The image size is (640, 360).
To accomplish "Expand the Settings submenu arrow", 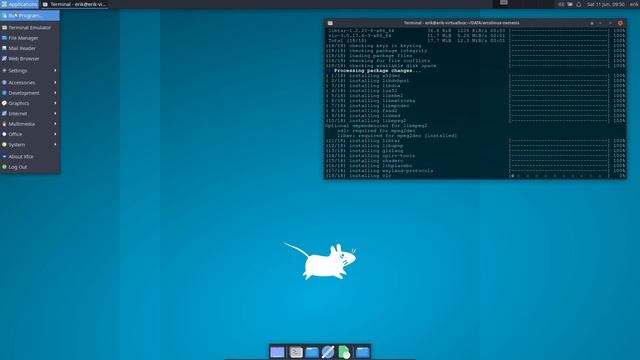I will tap(55, 70).
